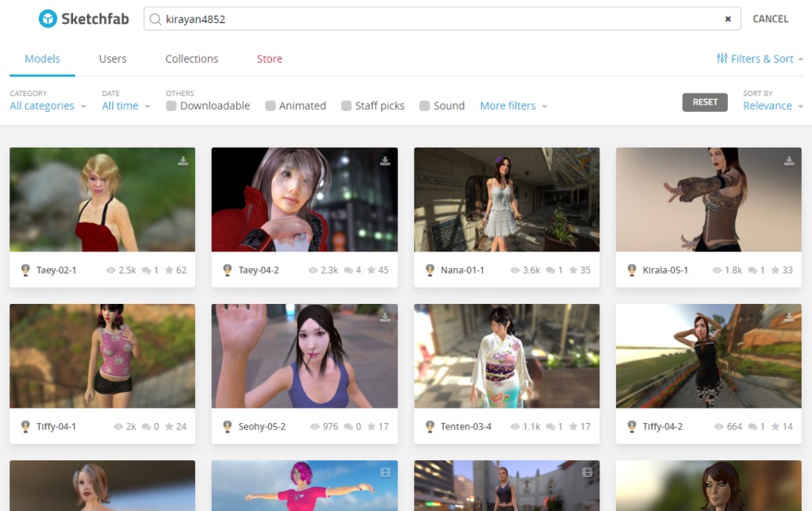Enable the Animated filter checkbox

coord(270,106)
